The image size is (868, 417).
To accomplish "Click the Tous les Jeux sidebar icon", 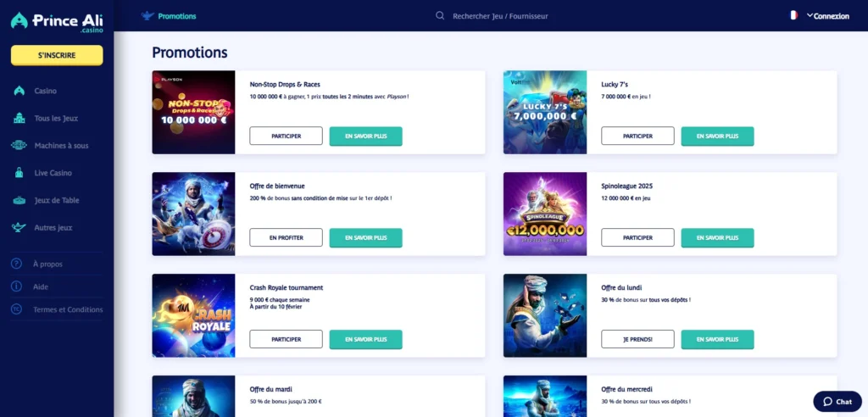I will 19,119.
